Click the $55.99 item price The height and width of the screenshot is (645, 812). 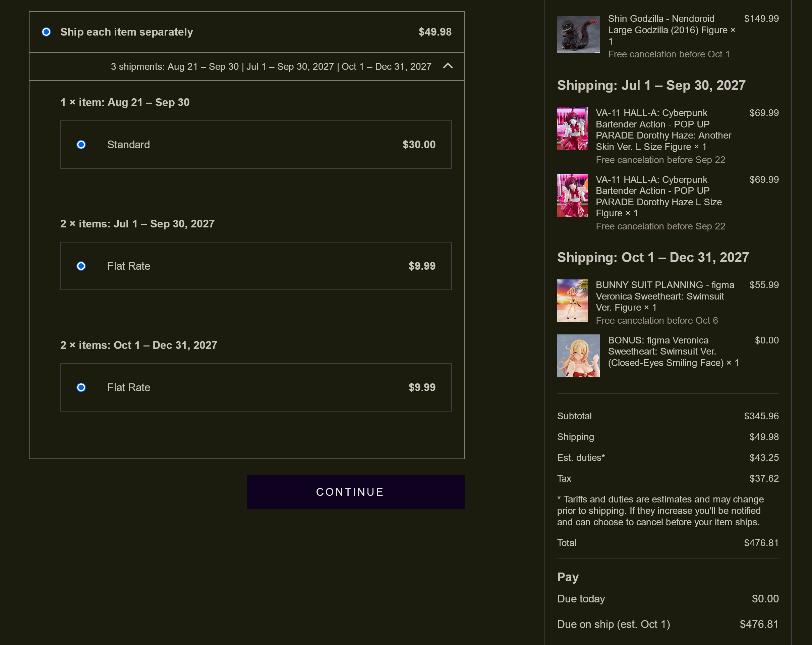coord(764,285)
